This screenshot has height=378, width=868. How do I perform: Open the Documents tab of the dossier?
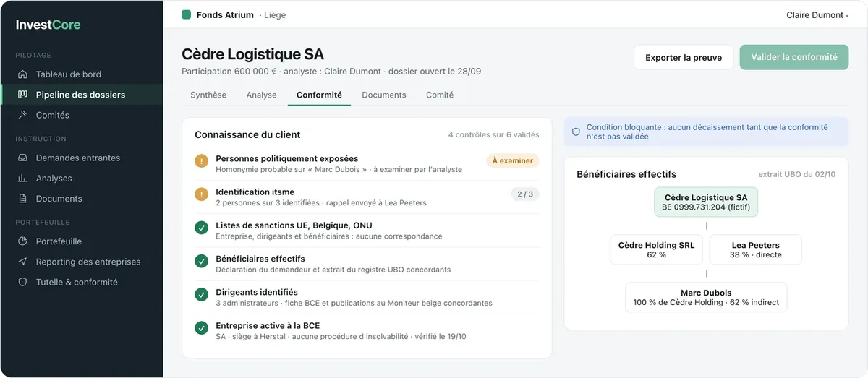(384, 95)
